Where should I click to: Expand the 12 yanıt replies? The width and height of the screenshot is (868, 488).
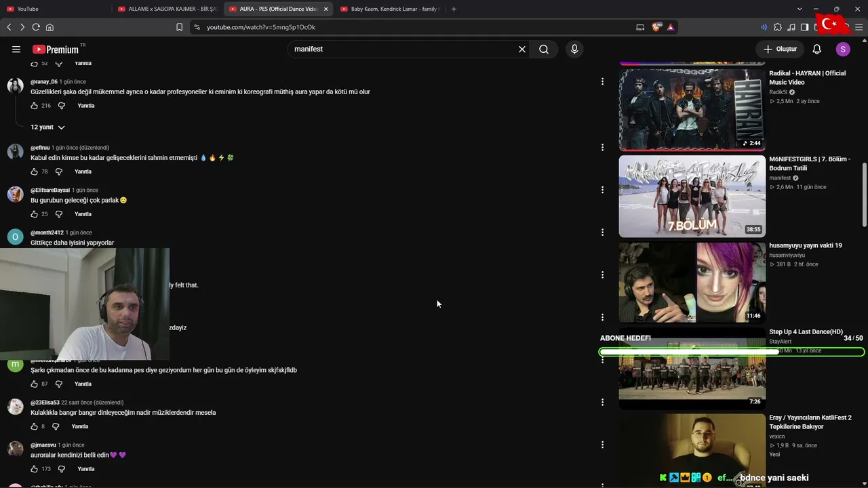[47, 127]
